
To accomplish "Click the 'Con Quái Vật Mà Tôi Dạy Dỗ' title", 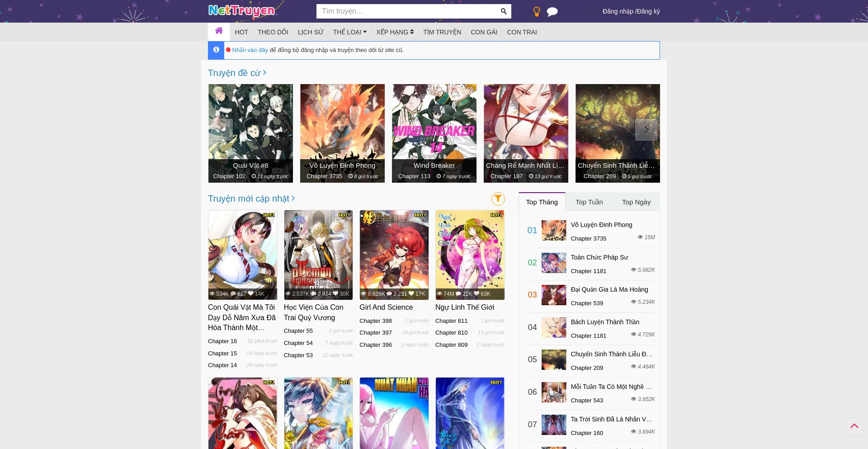I will pos(242,317).
